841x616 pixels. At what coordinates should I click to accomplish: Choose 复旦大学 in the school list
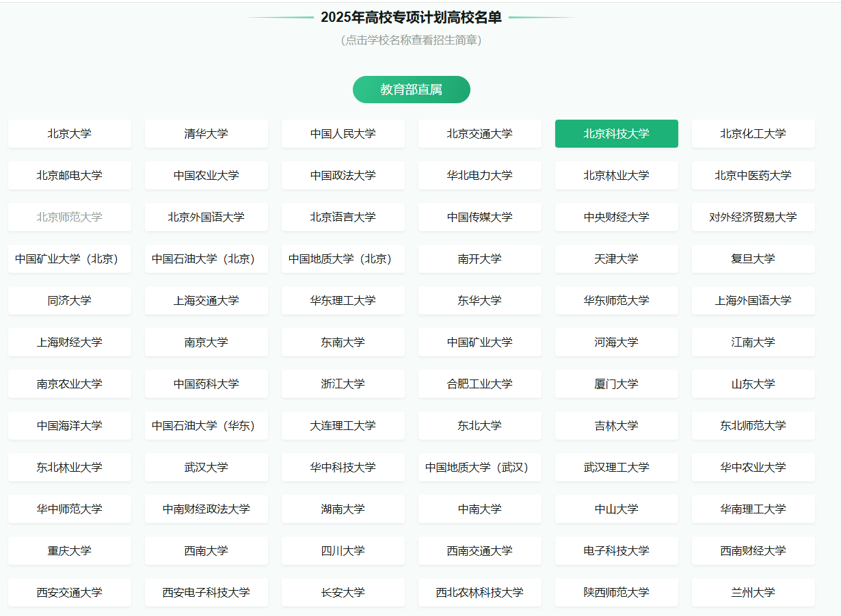click(753, 259)
